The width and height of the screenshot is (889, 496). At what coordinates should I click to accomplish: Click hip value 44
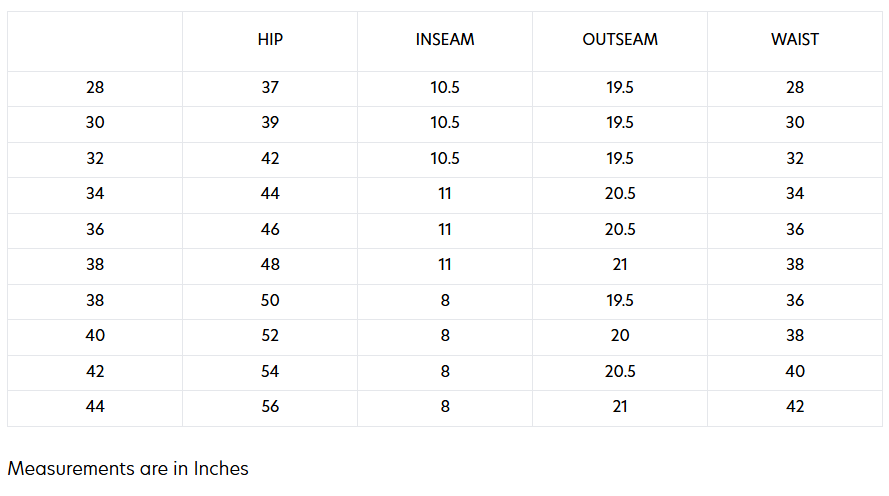click(270, 194)
